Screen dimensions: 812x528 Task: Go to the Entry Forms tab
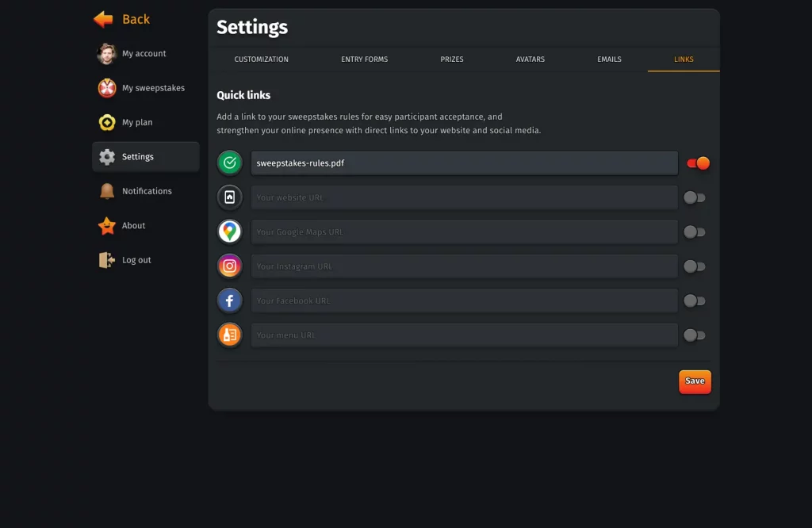364,59
